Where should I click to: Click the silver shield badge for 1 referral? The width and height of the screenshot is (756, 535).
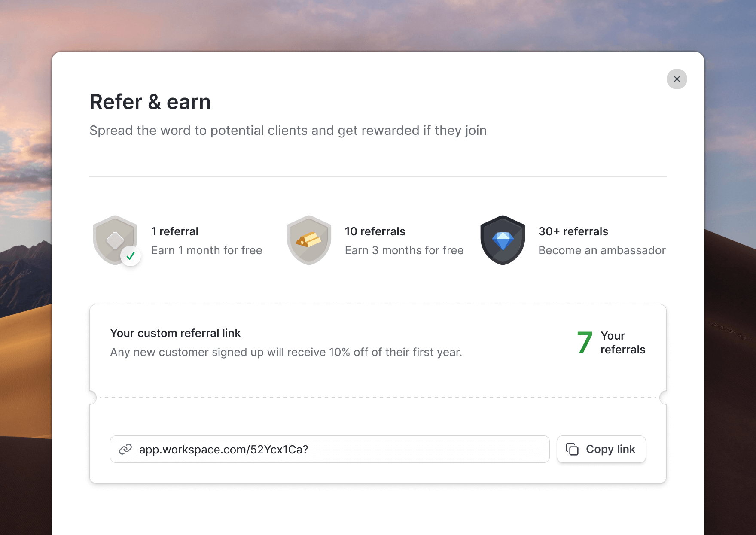click(x=114, y=239)
